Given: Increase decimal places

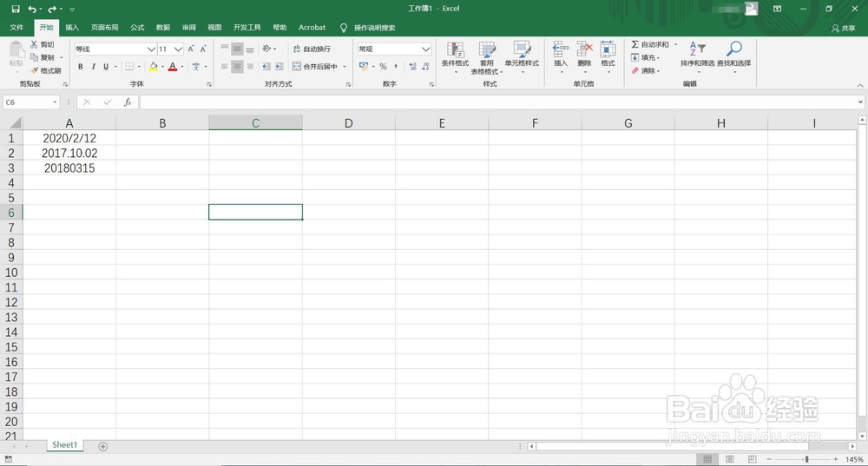Looking at the screenshot, I should coord(412,67).
